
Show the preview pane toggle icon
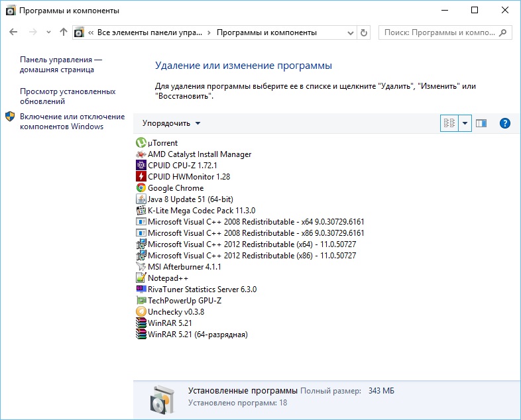pos(481,123)
